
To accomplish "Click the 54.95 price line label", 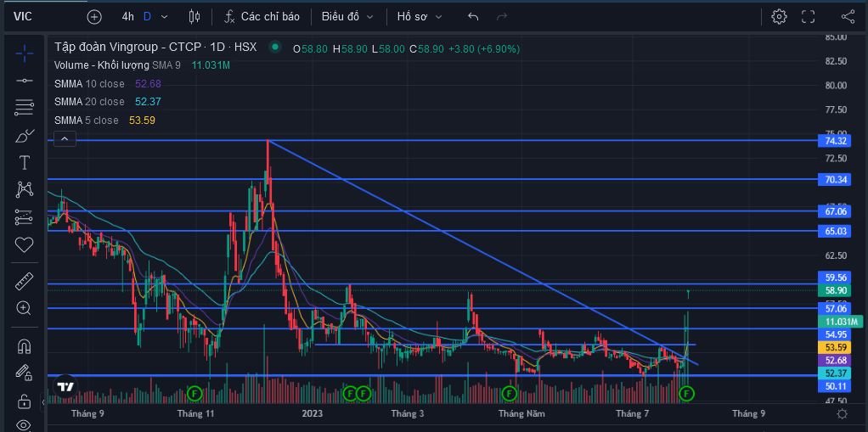I will [x=836, y=334].
